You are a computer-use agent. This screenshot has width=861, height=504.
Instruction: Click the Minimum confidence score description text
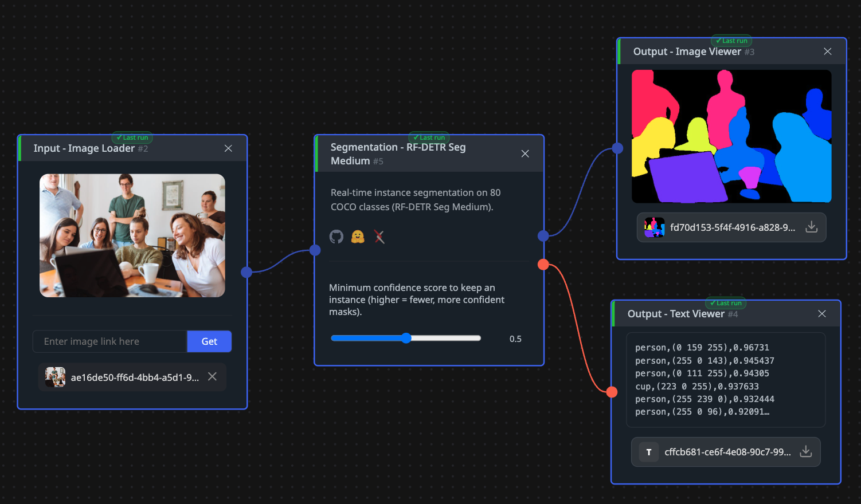[417, 300]
